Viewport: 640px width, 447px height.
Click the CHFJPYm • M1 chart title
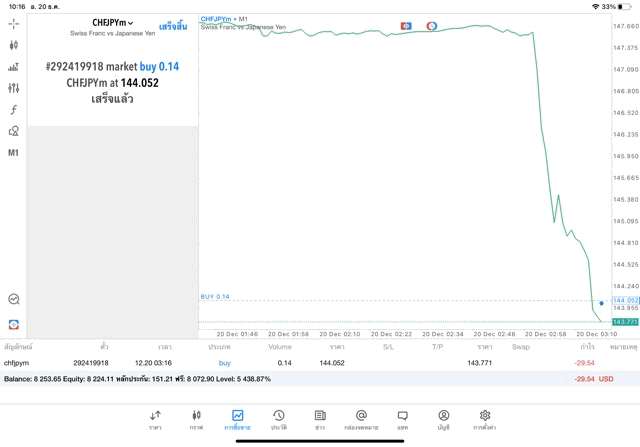point(224,19)
